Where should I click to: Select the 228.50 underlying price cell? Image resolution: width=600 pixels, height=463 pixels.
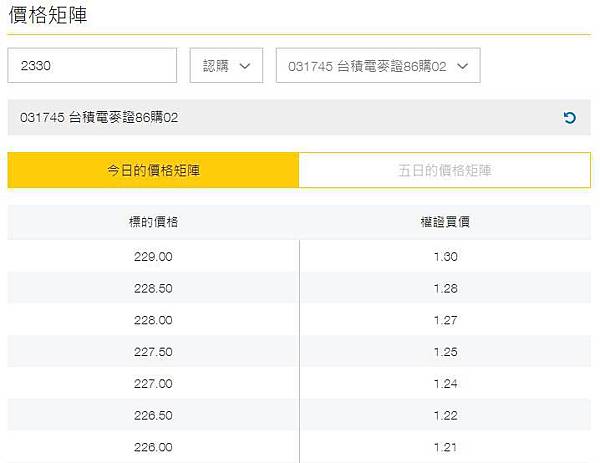click(153, 288)
